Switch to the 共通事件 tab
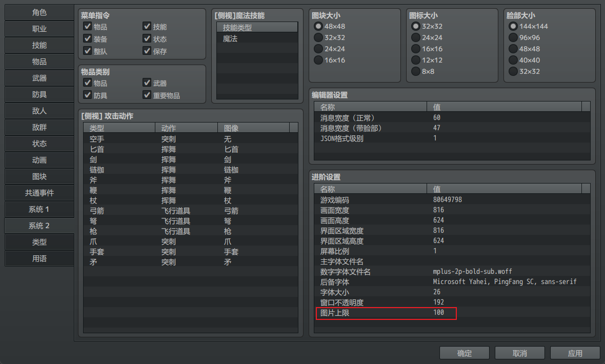 tap(39, 193)
